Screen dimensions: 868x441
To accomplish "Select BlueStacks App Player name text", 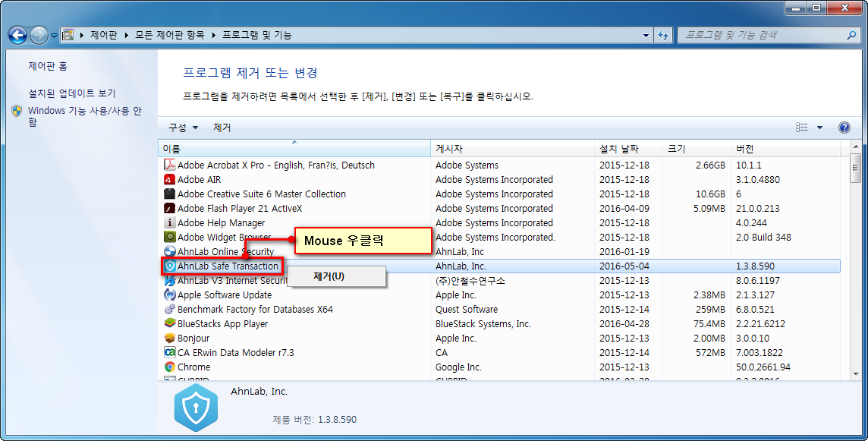I will [x=222, y=323].
